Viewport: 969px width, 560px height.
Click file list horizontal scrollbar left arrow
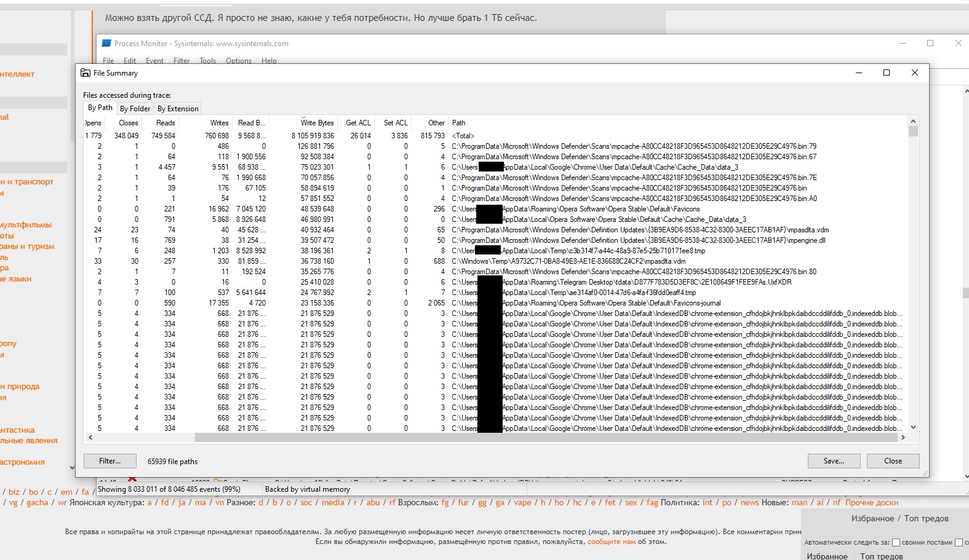[90, 438]
